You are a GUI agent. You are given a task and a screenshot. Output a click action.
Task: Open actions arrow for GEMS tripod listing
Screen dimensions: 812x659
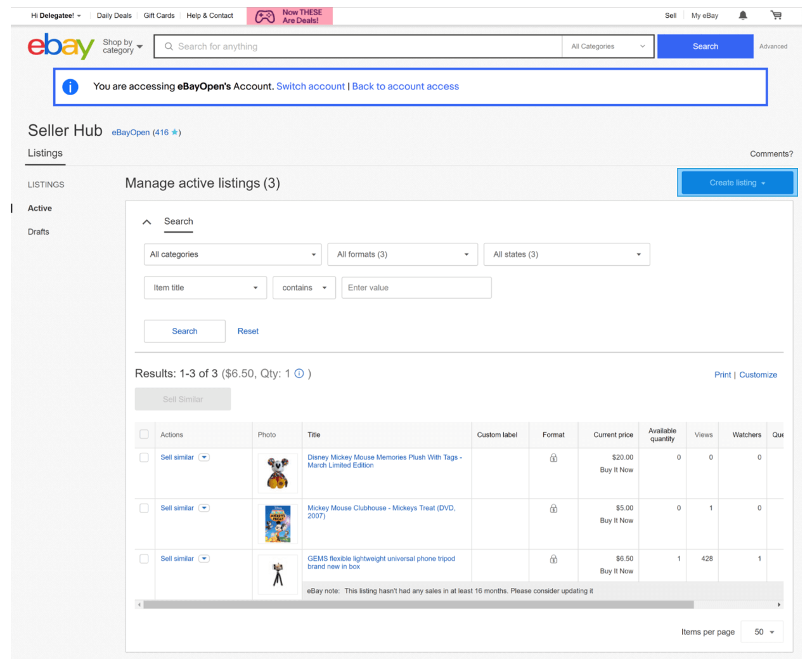point(204,559)
